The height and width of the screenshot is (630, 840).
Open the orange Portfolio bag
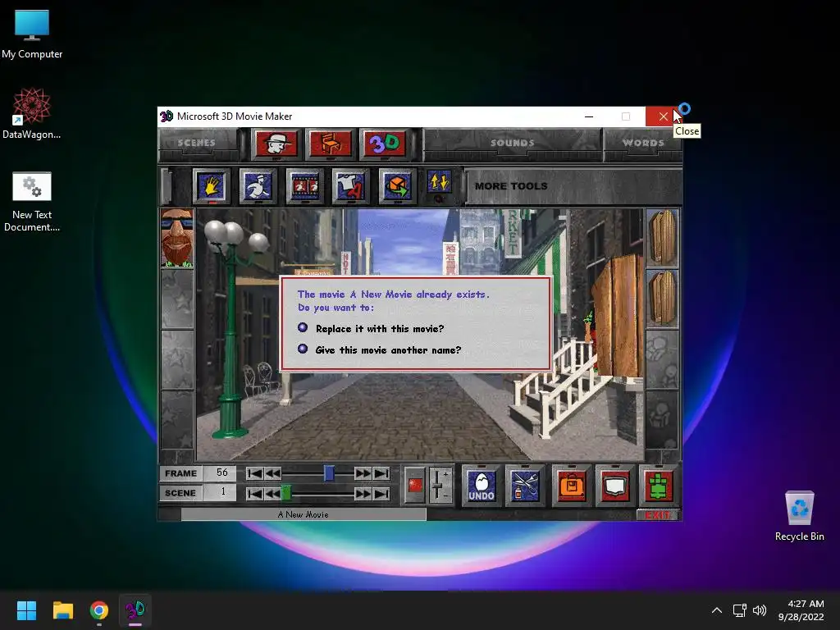point(571,486)
